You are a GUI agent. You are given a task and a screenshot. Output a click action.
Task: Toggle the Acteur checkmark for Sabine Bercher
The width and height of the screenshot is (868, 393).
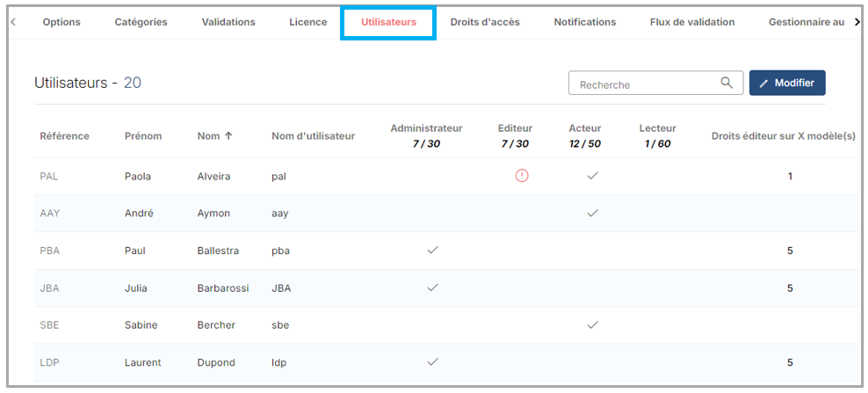pos(593,324)
